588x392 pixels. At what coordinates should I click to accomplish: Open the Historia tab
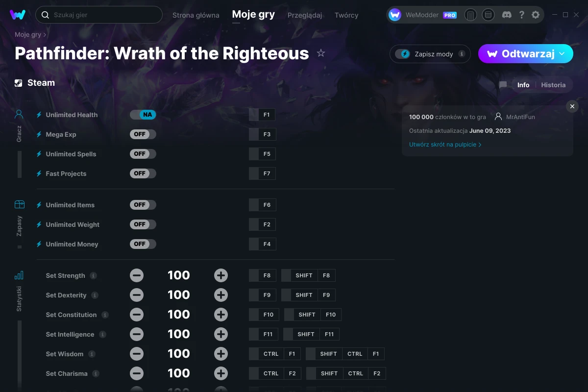coord(553,85)
